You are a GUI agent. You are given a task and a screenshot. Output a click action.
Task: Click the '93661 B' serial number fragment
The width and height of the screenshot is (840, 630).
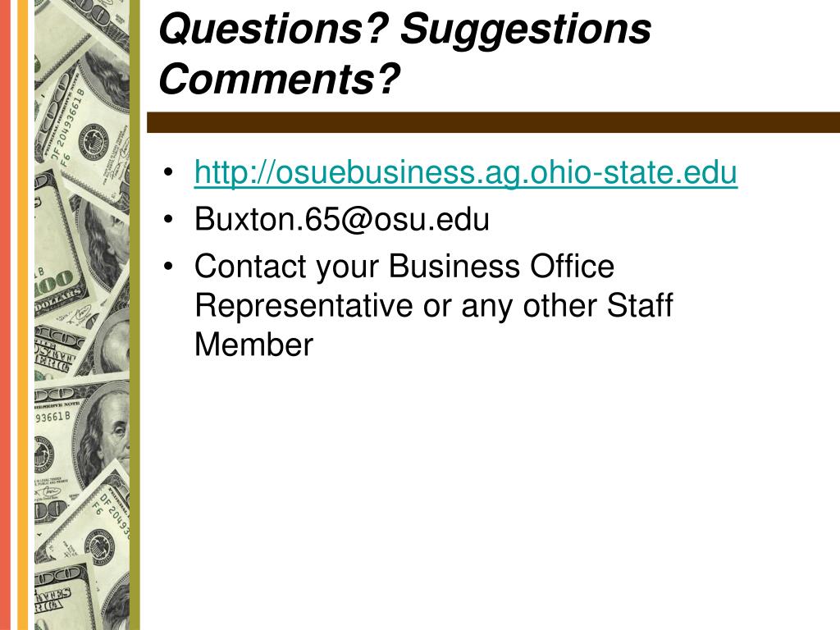pos(53,416)
